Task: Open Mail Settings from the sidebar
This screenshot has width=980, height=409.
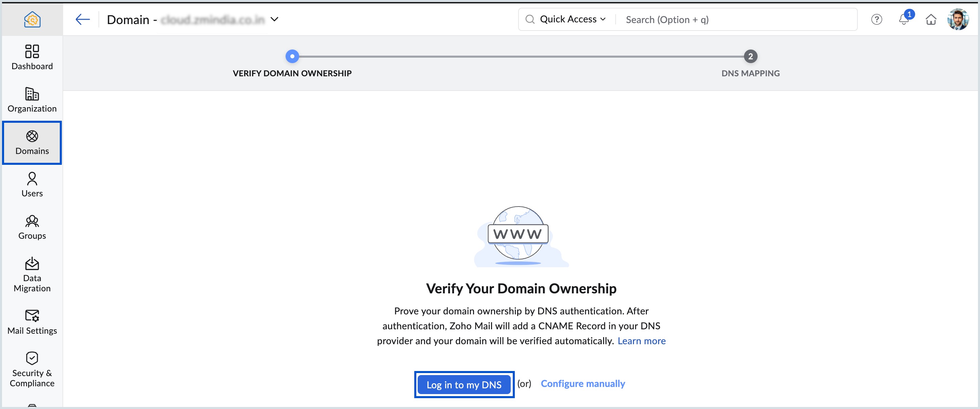Action: pos(32,322)
